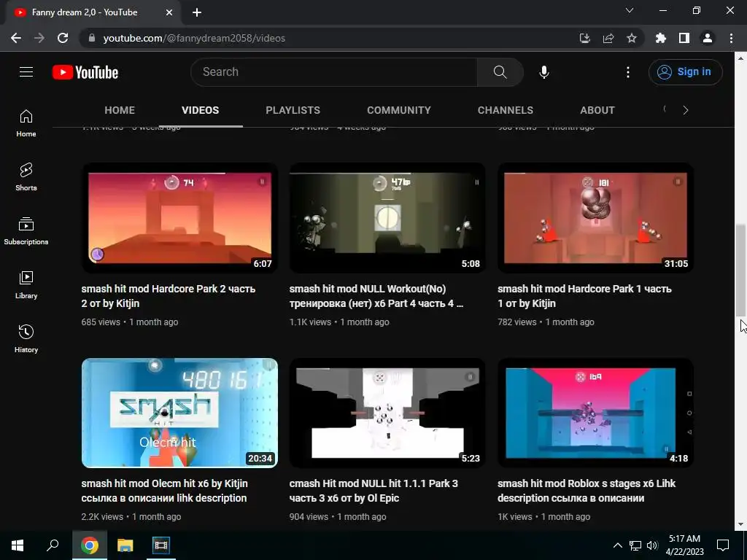
Task: Select the VIDEOS channel tab
Action: 200,110
